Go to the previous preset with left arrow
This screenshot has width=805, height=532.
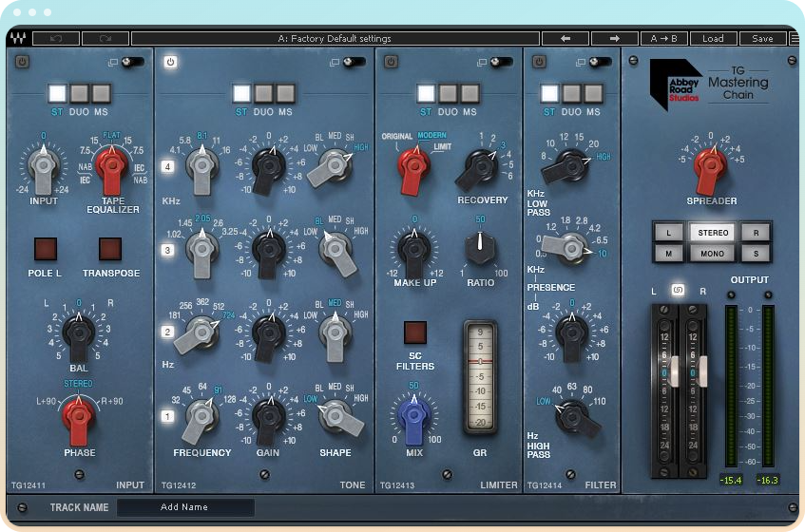(565, 39)
